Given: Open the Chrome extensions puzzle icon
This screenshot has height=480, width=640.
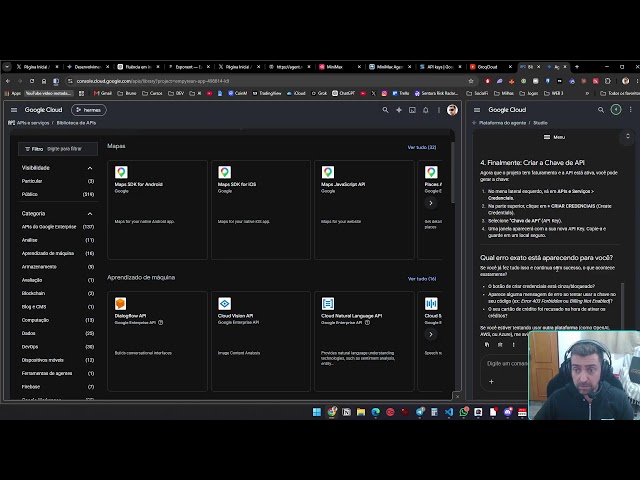Looking at the screenshot, I should click(x=608, y=81).
